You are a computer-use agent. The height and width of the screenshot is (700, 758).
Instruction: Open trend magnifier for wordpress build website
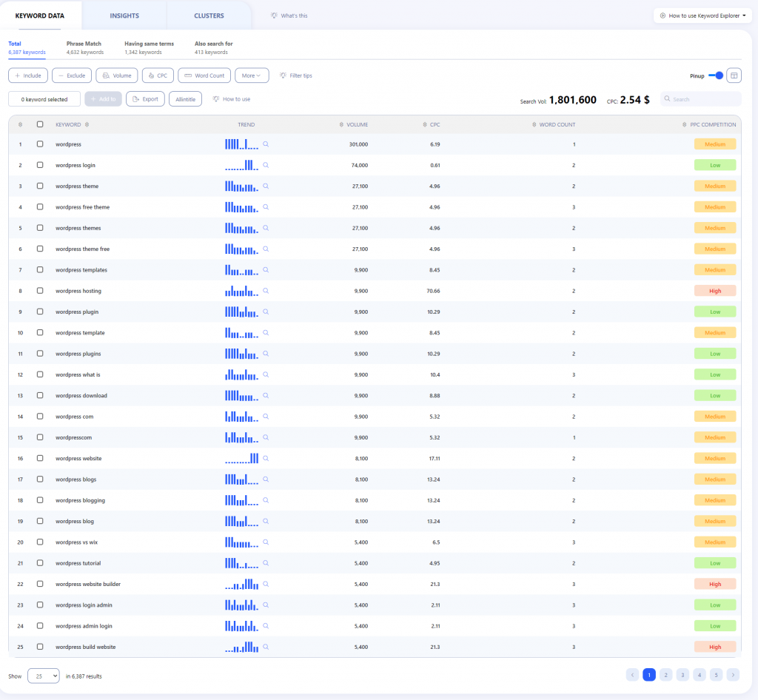pos(266,647)
